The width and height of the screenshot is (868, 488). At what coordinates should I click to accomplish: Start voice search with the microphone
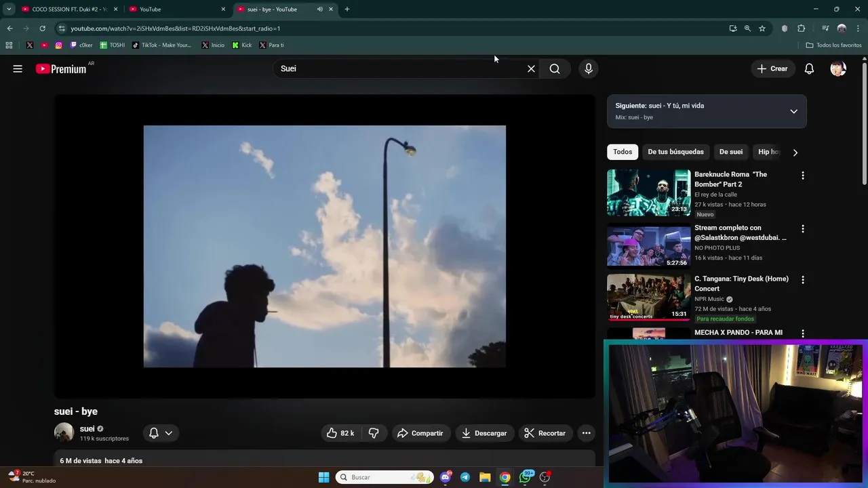pos(588,68)
